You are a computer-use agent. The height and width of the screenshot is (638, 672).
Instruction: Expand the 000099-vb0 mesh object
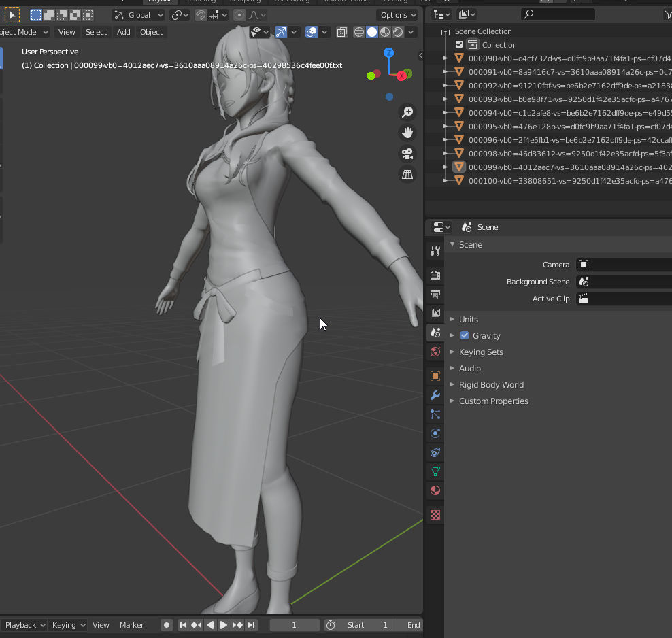coord(446,167)
